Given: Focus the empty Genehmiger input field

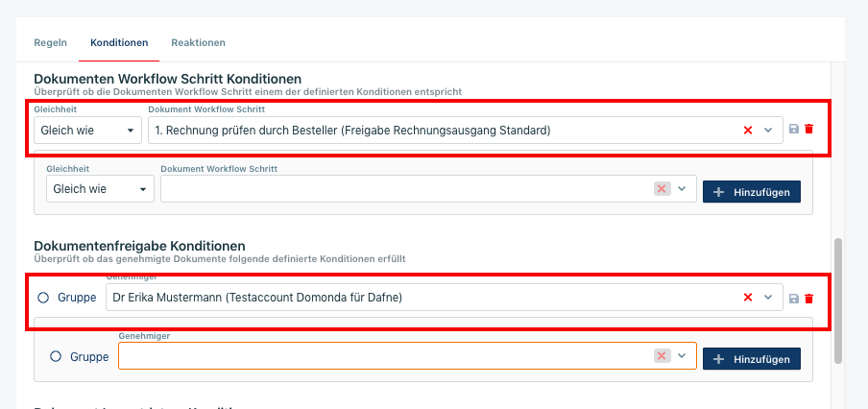Looking at the screenshot, I should 384,356.
